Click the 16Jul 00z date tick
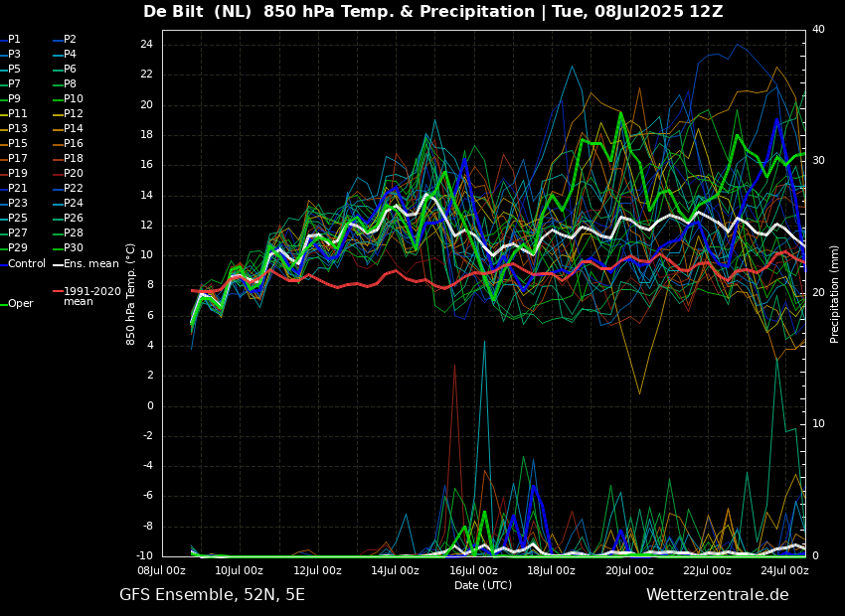This screenshot has width=845, height=616. click(473, 570)
